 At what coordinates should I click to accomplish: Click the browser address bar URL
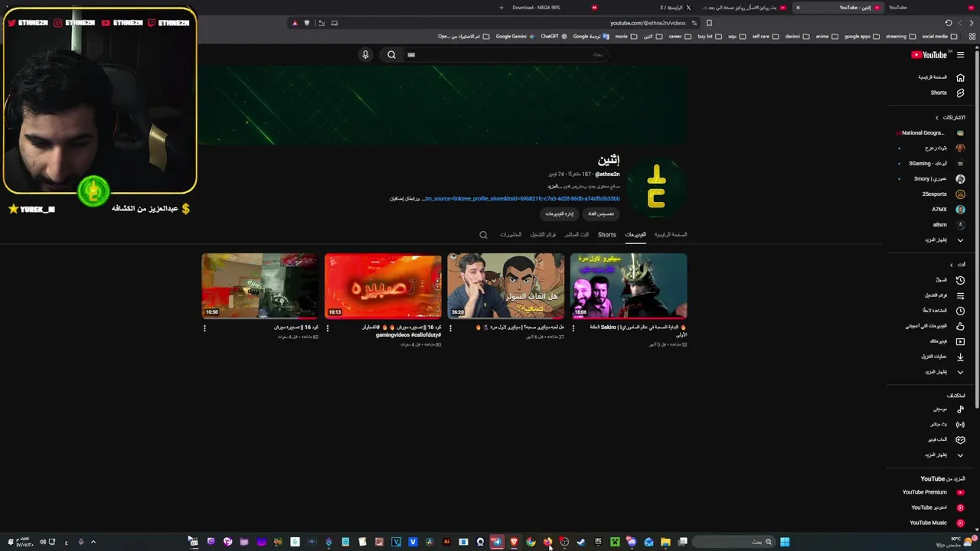pyautogui.click(x=648, y=23)
